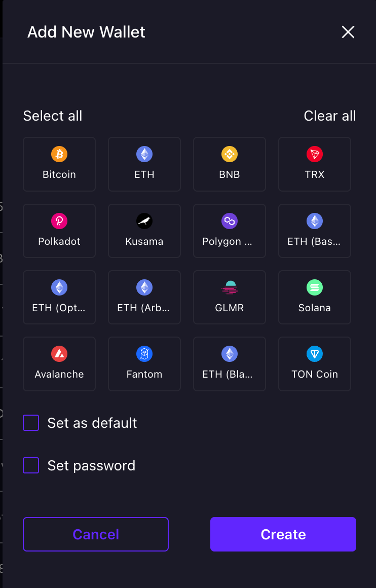Select the Avalanche chain icon
Image resolution: width=376 pixels, height=588 pixels.
tap(59, 354)
